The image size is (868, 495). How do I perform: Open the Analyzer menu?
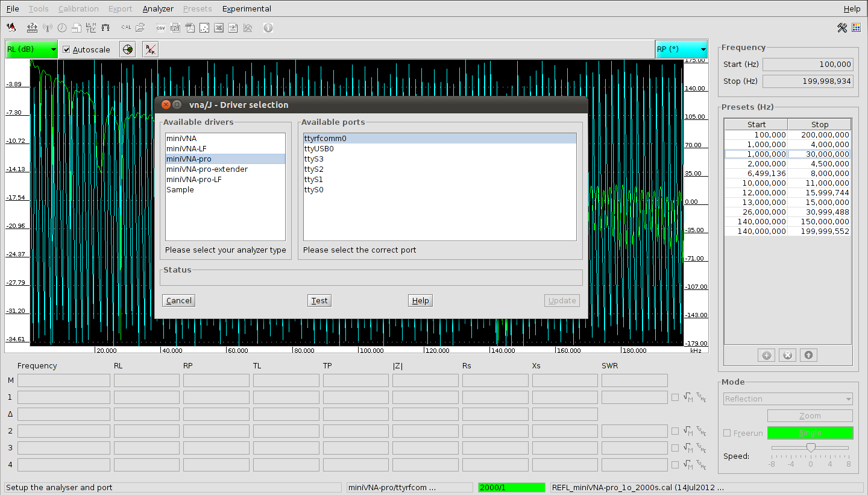tap(157, 8)
